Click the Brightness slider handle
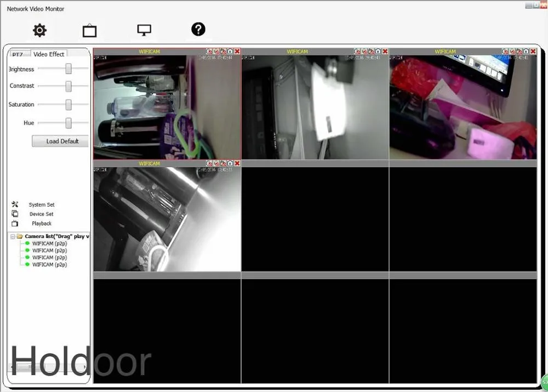This screenshot has width=548, height=392. [68, 69]
